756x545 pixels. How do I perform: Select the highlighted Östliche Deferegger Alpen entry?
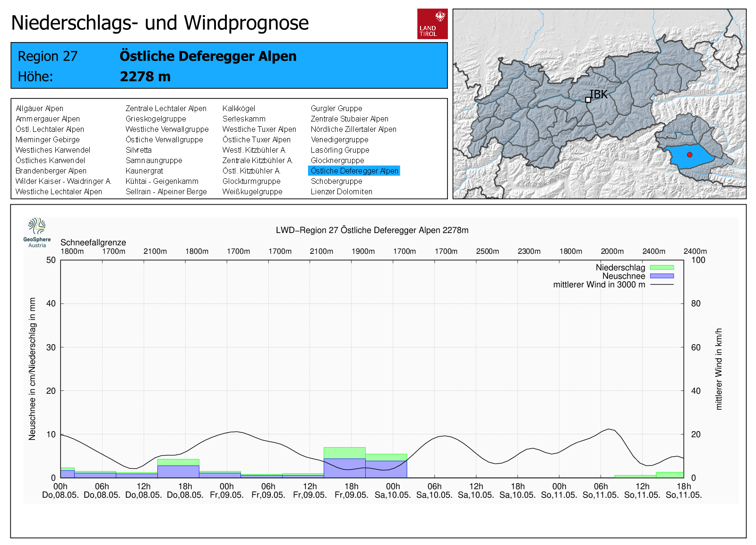[354, 171]
